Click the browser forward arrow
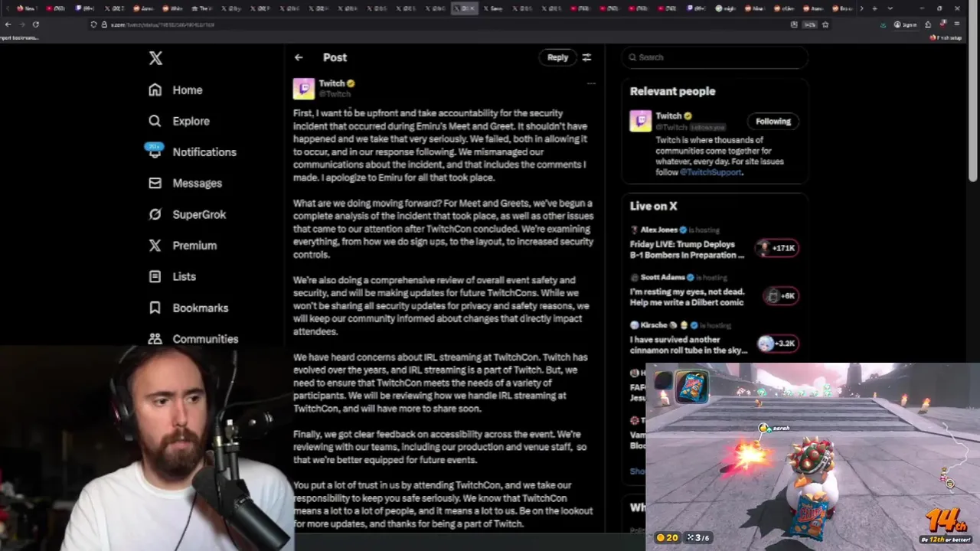The height and width of the screenshot is (551, 980). point(21,24)
